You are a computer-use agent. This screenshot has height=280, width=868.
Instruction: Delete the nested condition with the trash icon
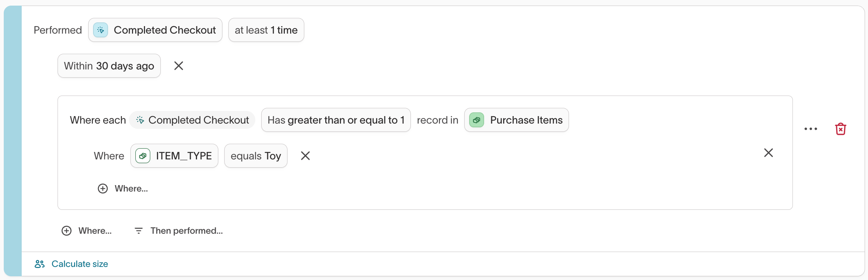(840, 128)
